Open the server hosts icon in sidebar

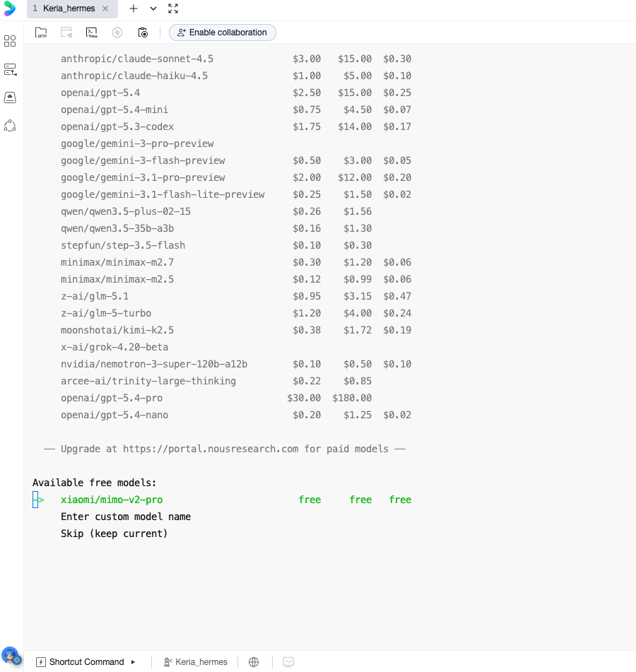click(10, 69)
